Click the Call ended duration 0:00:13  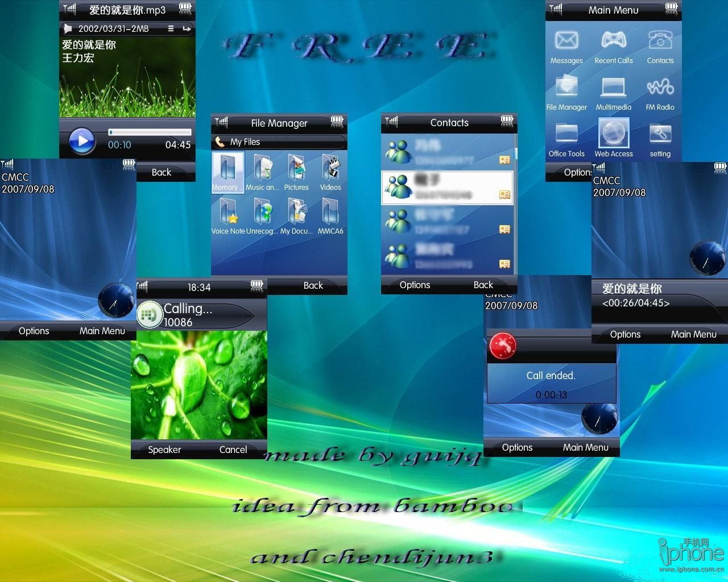coord(551,395)
